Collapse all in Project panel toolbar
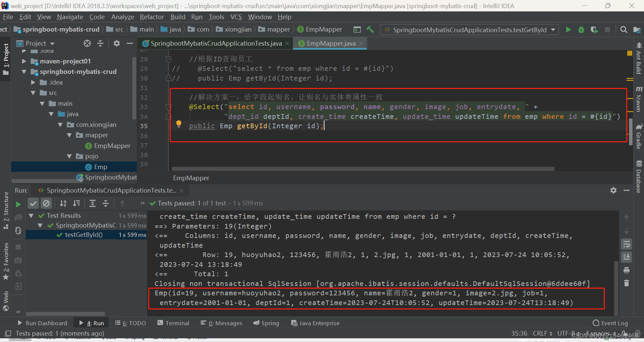Screen dimensions: 644x342 pos(100,43)
